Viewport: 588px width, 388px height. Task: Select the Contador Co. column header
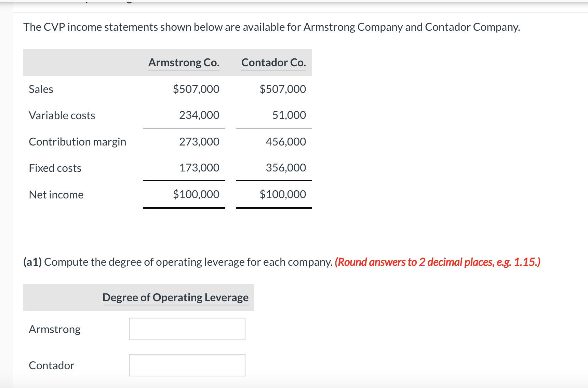(x=273, y=63)
